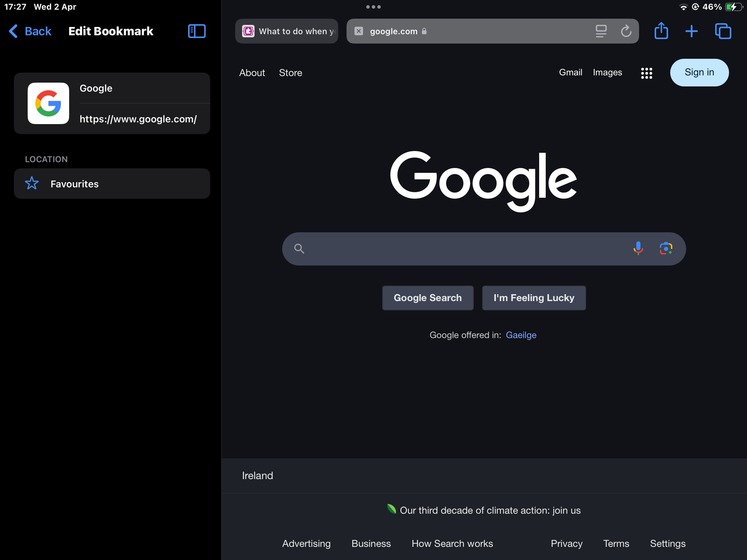Open the Gaeilge language link
The width and height of the screenshot is (747, 560).
(521, 335)
